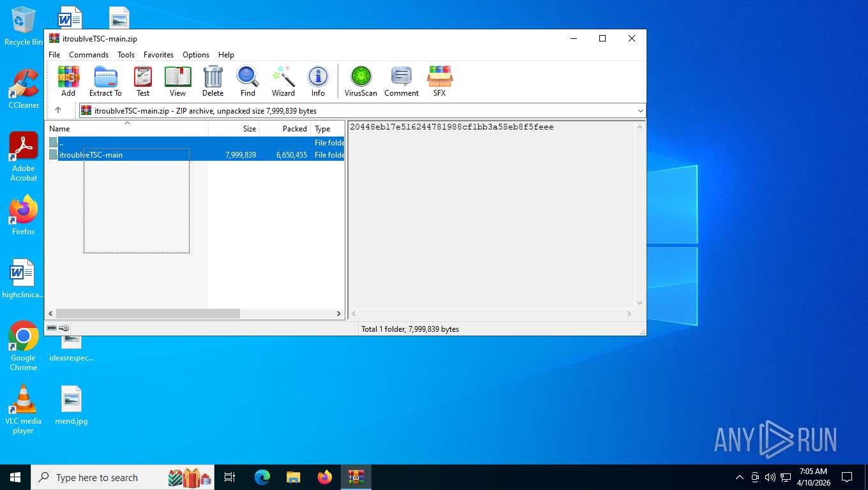This screenshot has height=490, width=868.
Task: Click WinRAR taskbar button
Action: (356, 477)
